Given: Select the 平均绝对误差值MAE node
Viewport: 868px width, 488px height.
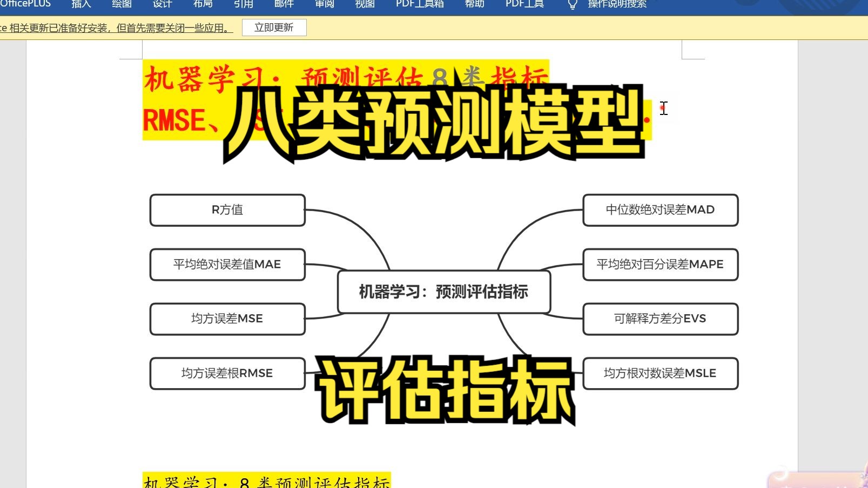Looking at the screenshot, I should pyautogui.click(x=227, y=265).
